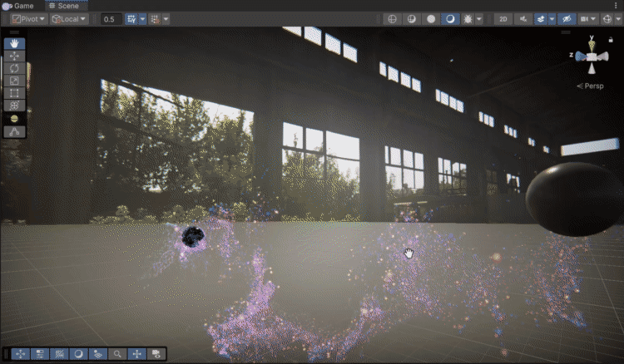
Task: Click the 0.5 grid snap value field
Action: (111, 19)
